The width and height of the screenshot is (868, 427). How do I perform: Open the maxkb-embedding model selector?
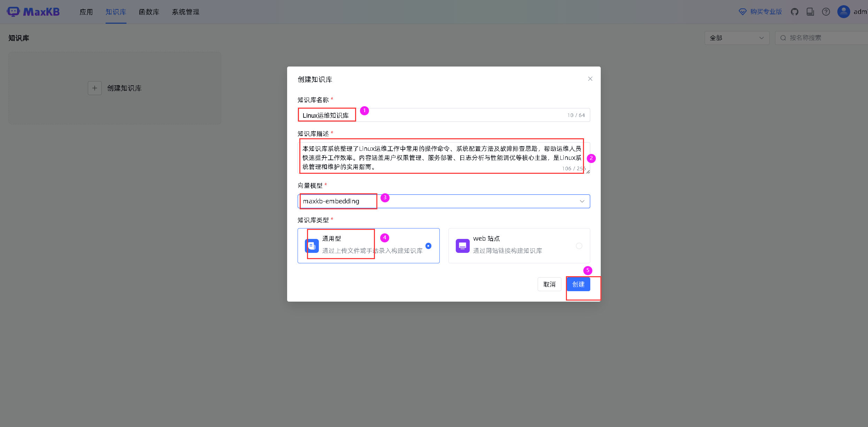pos(338,201)
